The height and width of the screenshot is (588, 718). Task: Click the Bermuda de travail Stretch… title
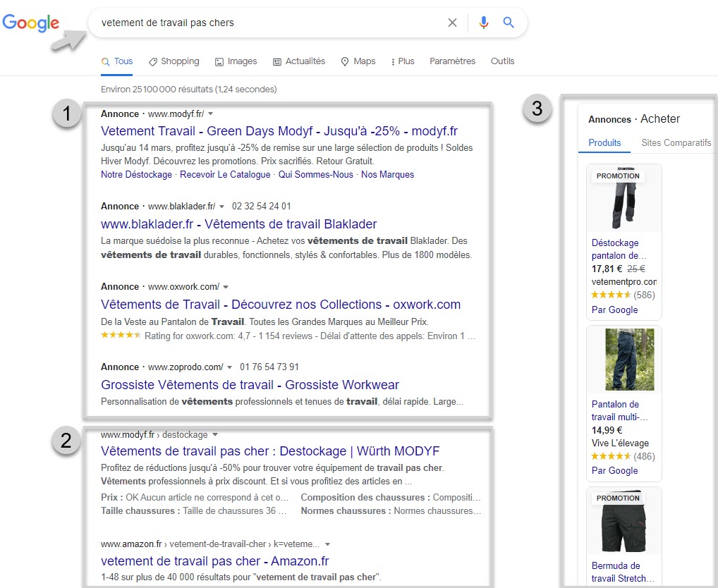point(623,572)
